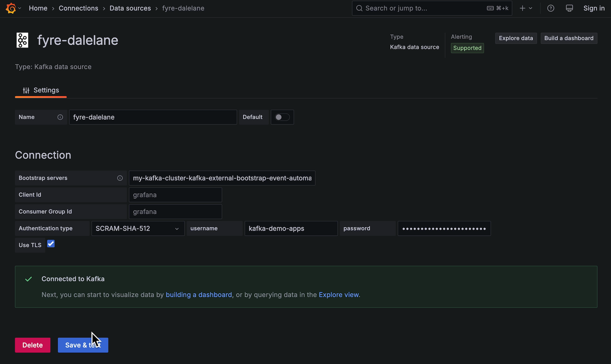Click the Connection section heading
The height and width of the screenshot is (364, 611).
(43, 155)
